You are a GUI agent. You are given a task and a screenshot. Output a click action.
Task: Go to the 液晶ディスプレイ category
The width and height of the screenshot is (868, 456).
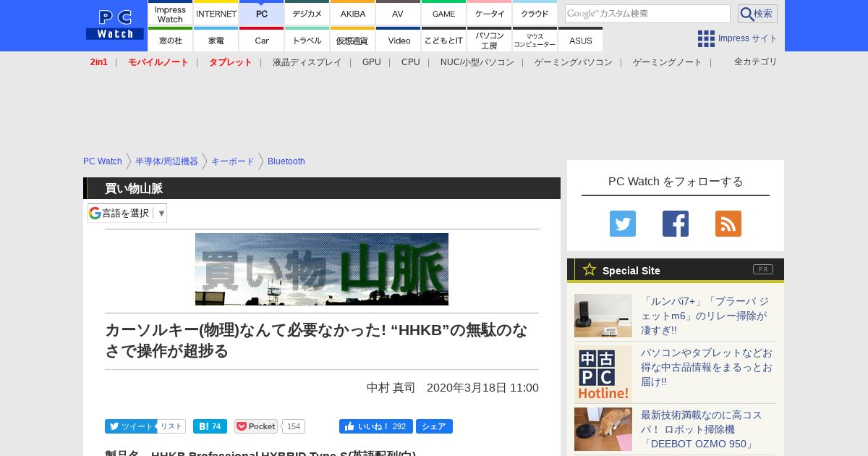(307, 62)
